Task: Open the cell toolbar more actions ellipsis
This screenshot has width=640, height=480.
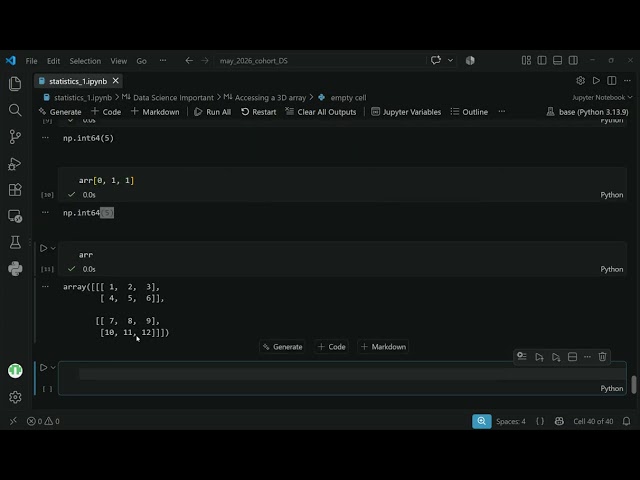Action: point(587,357)
